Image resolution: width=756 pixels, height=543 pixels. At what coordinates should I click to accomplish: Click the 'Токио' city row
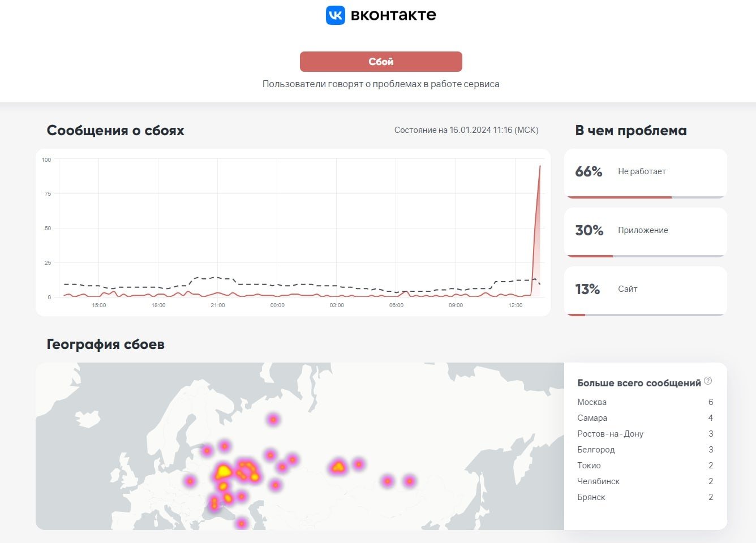(x=589, y=465)
